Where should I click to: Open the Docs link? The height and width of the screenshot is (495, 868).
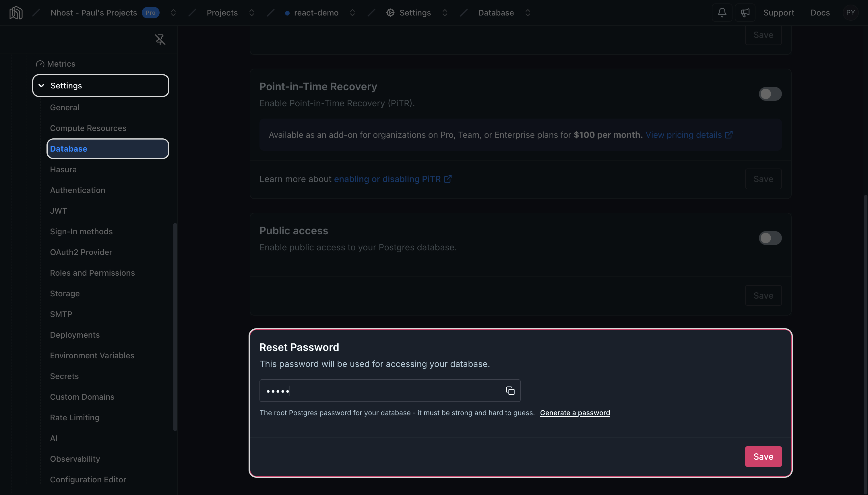(x=820, y=13)
